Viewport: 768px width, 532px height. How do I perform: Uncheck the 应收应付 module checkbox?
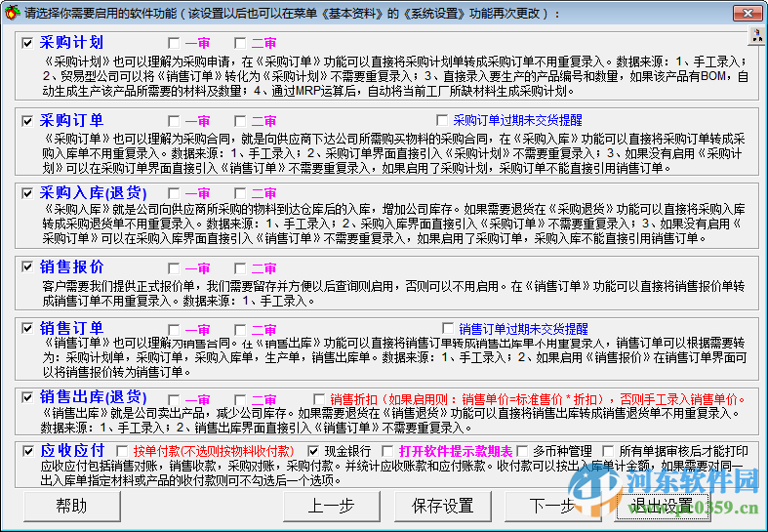click(x=28, y=451)
